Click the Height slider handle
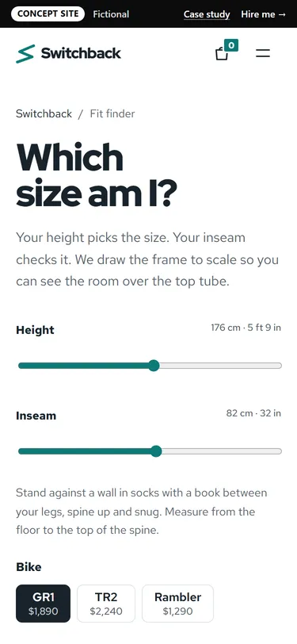 (154, 366)
